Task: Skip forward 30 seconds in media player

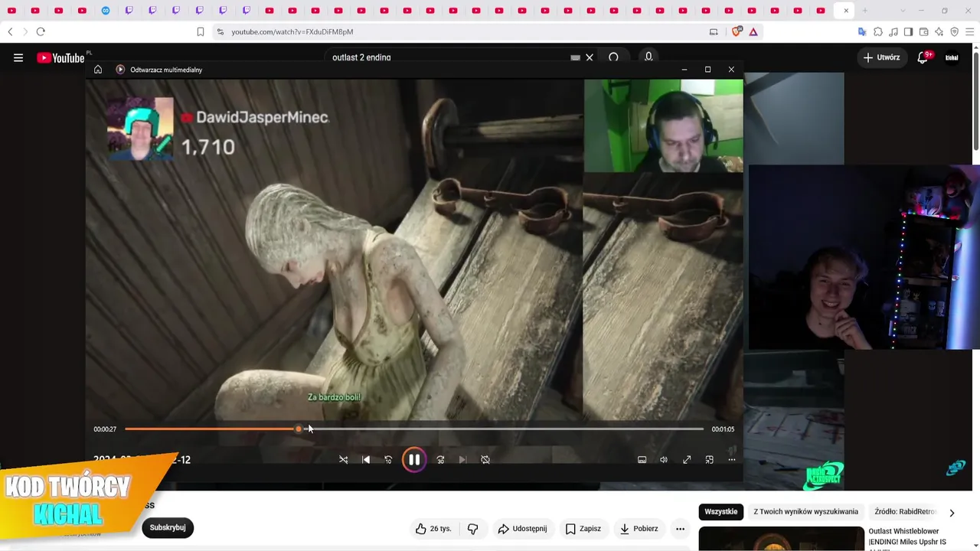Action: [440, 460]
